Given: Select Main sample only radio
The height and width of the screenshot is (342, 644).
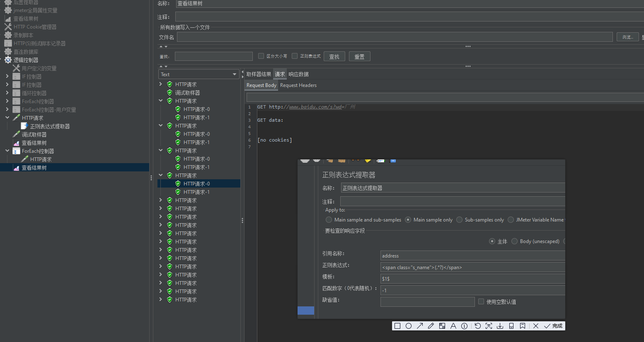Looking at the screenshot, I should (x=408, y=220).
